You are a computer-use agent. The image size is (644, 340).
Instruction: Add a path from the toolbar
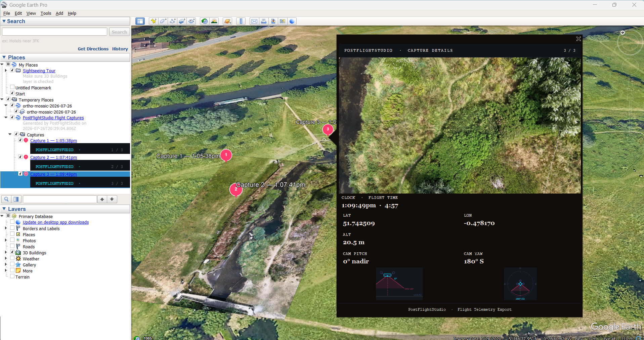[172, 21]
